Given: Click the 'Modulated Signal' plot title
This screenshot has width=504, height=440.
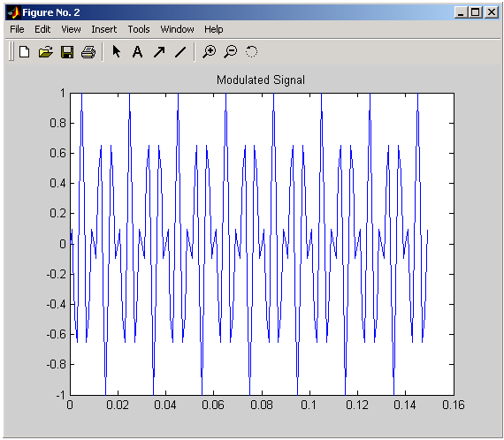Looking at the screenshot, I should pos(261,80).
